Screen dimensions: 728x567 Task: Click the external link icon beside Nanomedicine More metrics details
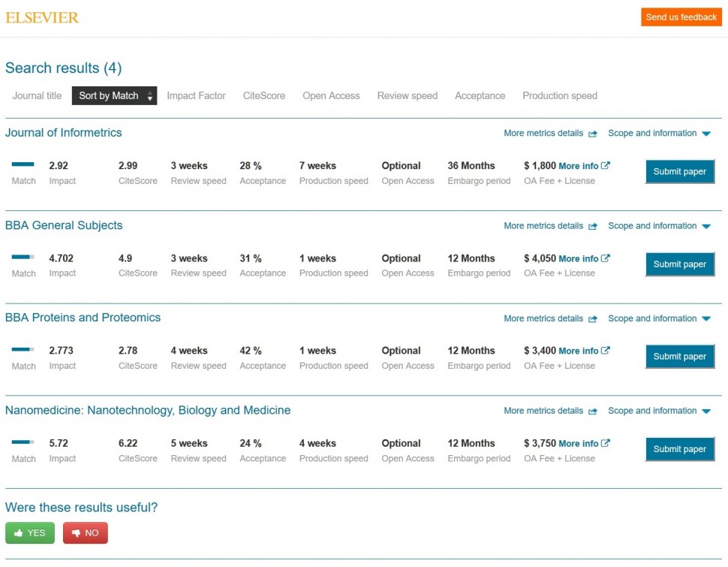click(x=592, y=412)
